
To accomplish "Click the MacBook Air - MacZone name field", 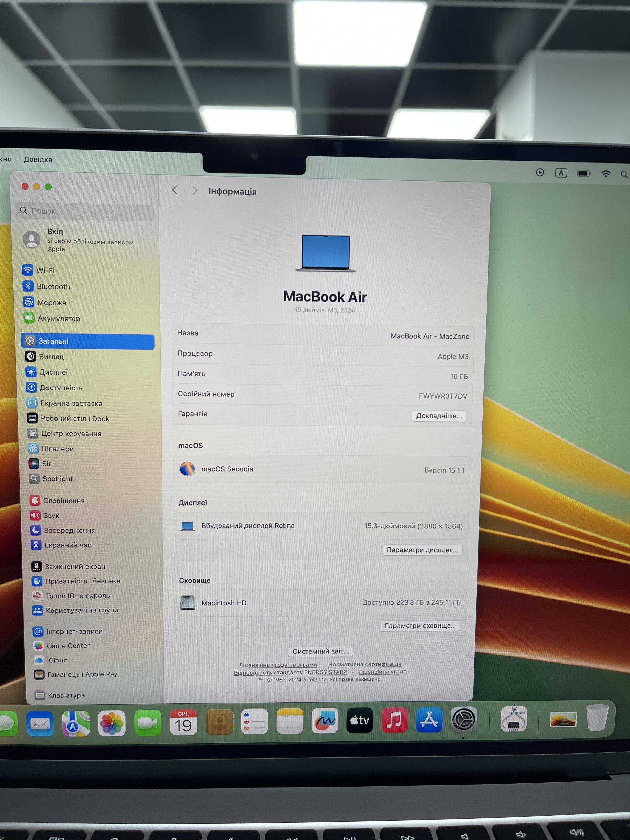I will tap(430, 336).
